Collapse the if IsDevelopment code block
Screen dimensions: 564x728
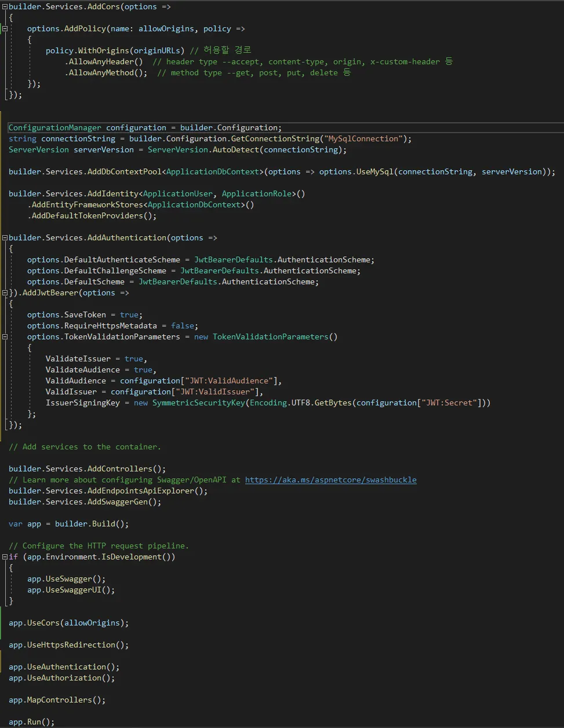click(5, 557)
